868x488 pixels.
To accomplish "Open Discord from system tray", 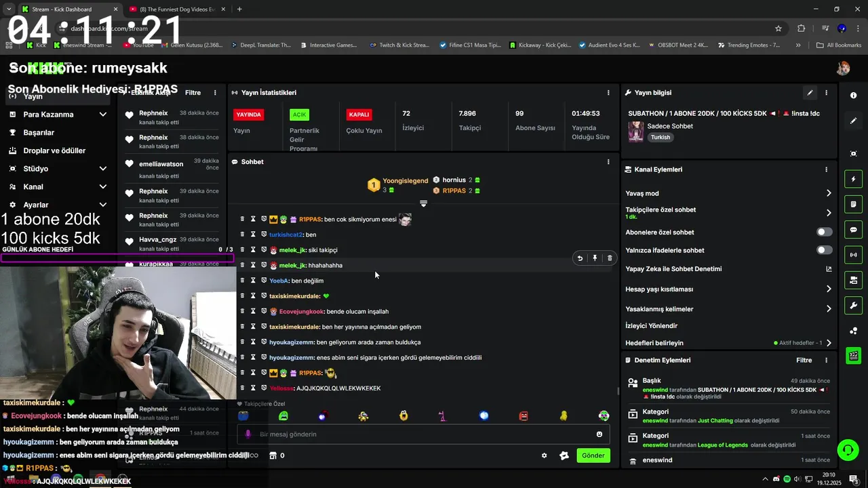I will point(776,479).
